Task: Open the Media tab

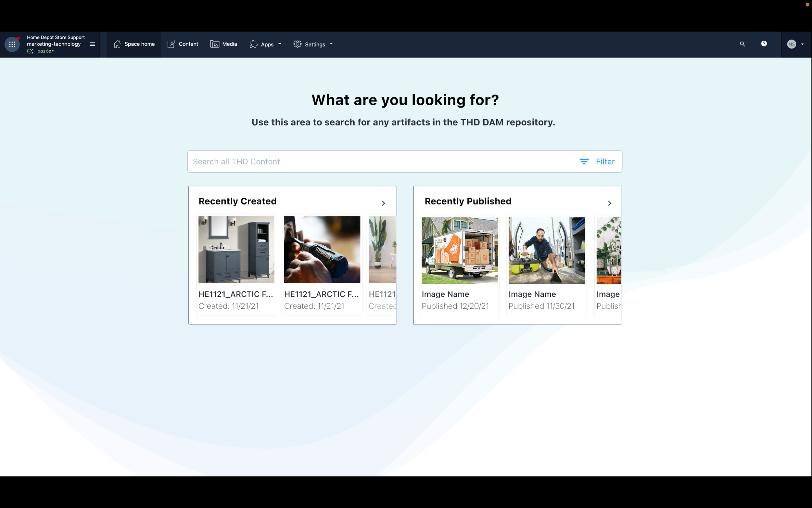Action: [x=223, y=44]
